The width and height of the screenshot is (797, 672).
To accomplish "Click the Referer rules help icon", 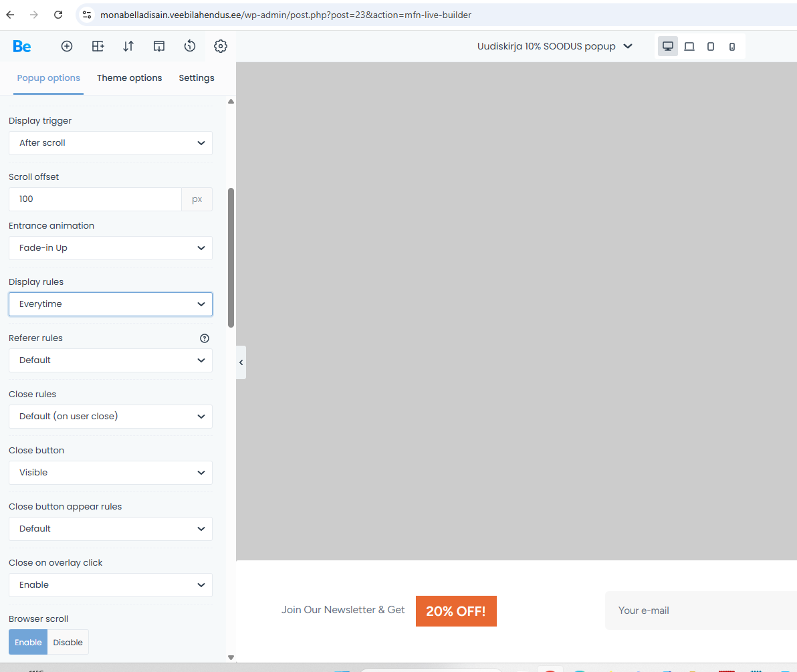I will click(205, 338).
